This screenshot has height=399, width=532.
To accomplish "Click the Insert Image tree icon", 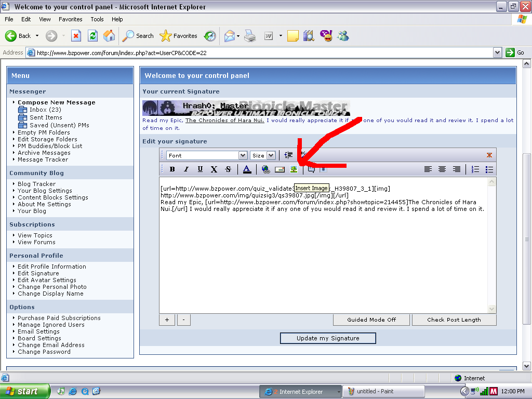I will click(x=294, y=169).
